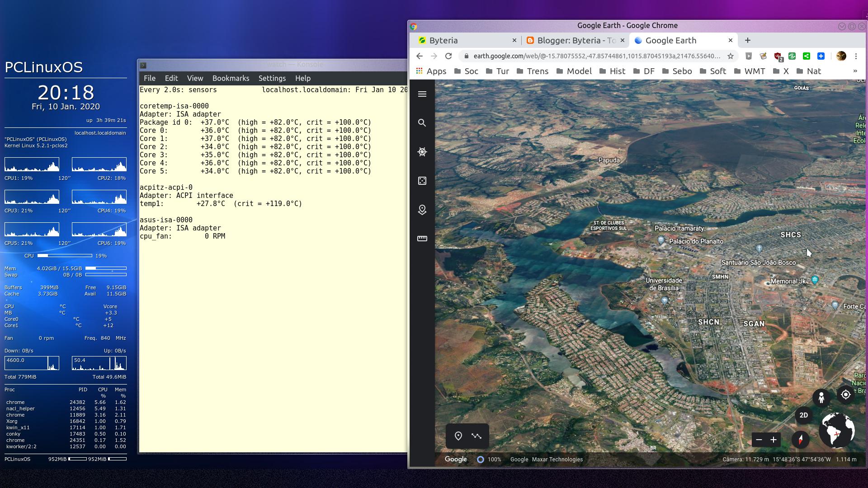Screen dimensions: 868x488
Task: Draw a line or shape tool
Action: tap(476, 436)
